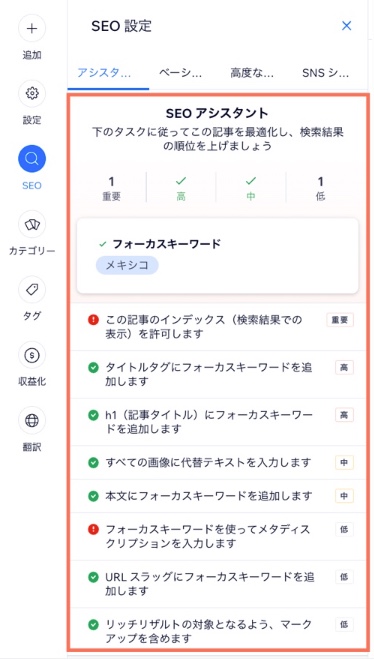This screenshot has width=374, height=660.
Task: Select the URL スラッグ task row
Action: click(218, 584)
